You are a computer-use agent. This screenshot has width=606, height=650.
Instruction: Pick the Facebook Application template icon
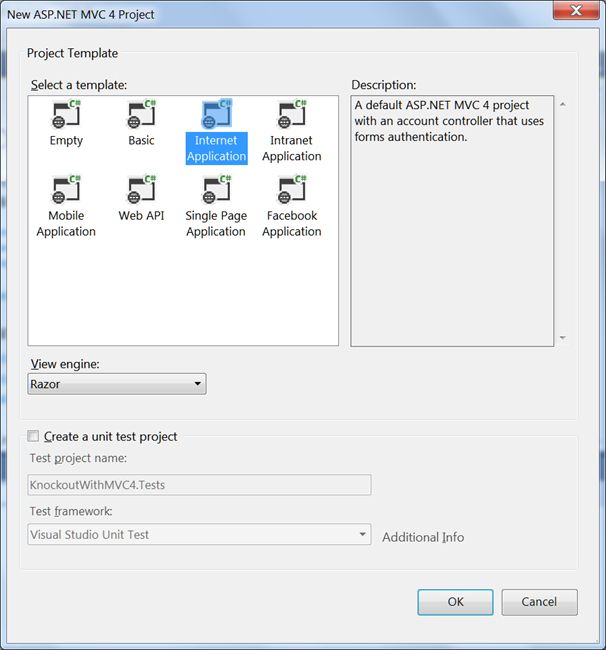(292, 190)
